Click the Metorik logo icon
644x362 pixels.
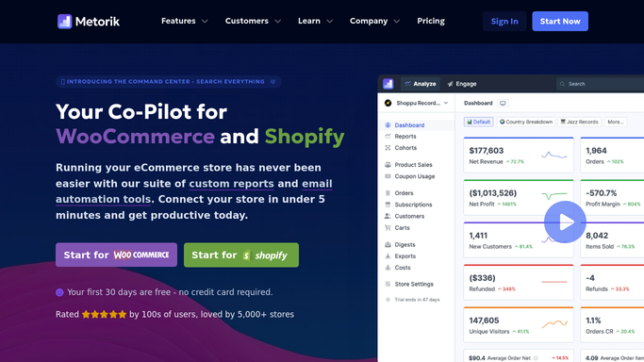tap(64, 22)
